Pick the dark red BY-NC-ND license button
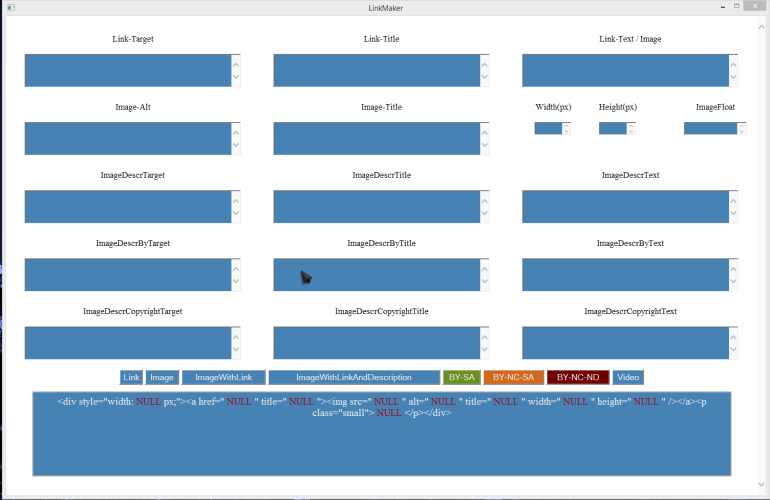 click(x=578, y=377)
